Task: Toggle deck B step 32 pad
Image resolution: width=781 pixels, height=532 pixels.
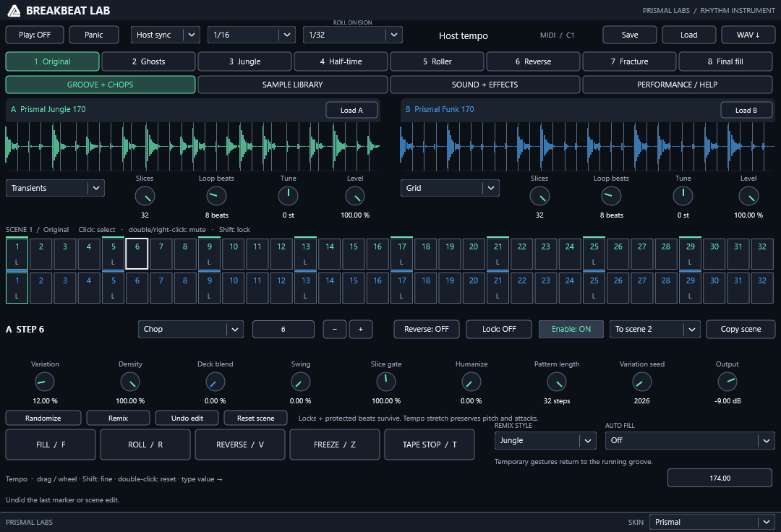Action: point(762,288)
